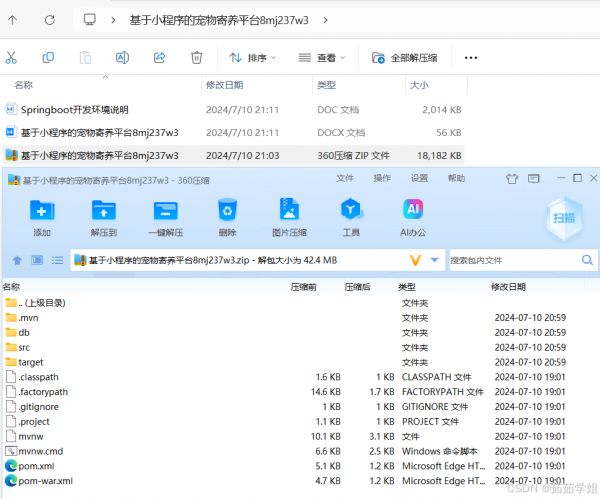Image resolution: width=600 pixels, height=499 pixels.
Task: Click the Delete trash icon in Explorer
Action: pyautogui.click(x=196, y=58)
